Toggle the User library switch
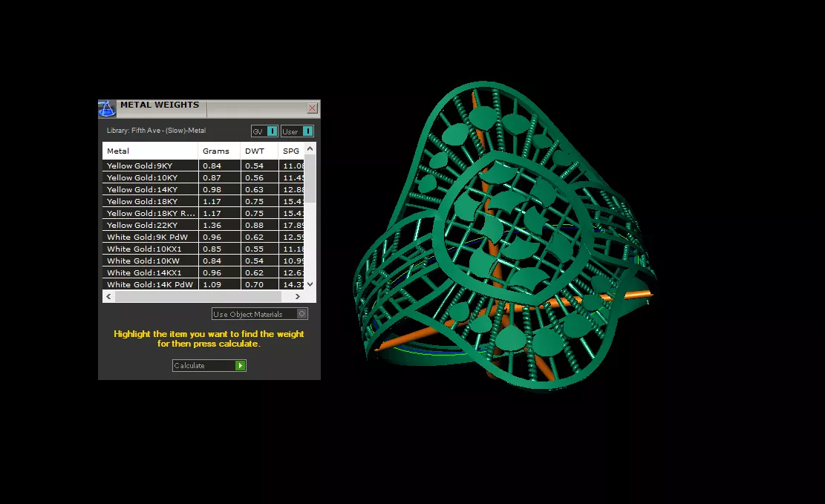825x504 pixels. click(297, 131)
